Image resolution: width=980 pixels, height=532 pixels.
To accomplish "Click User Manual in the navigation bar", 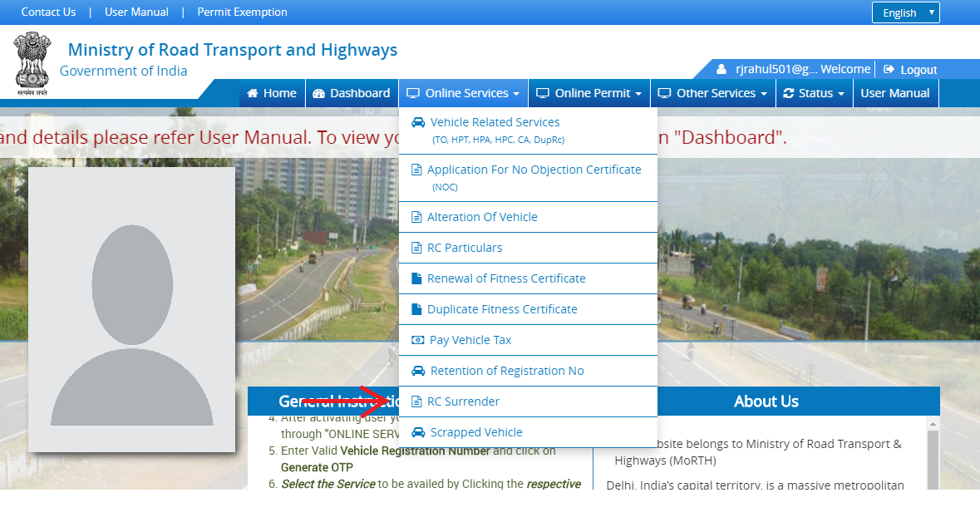I will click(x=895, y=93).
